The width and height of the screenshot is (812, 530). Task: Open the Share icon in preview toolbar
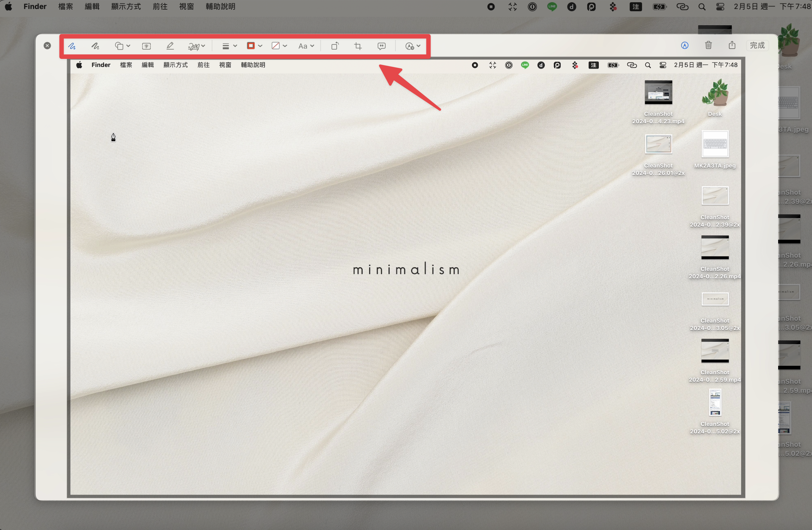pyautogui.click(x=732, y=45)
